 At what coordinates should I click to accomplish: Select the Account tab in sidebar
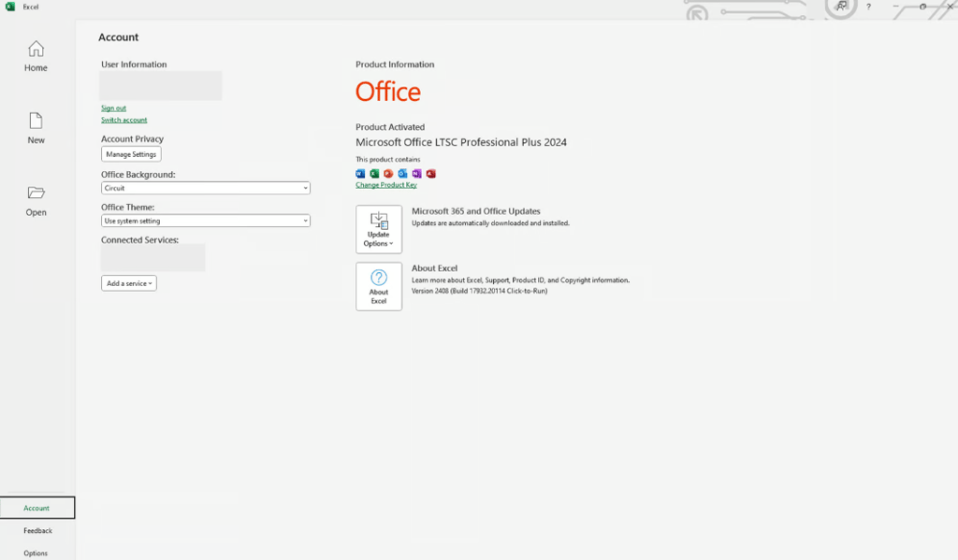coord(36,508)
